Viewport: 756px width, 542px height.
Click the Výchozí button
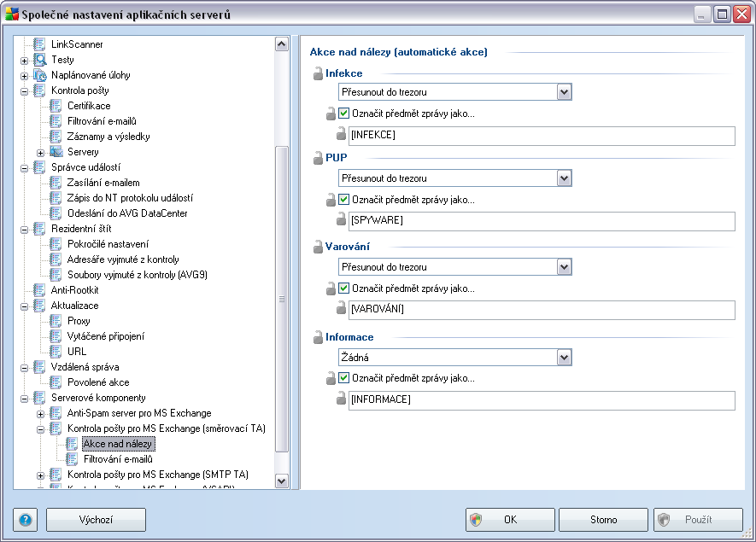pyautogui.click(x=96, y=520)
